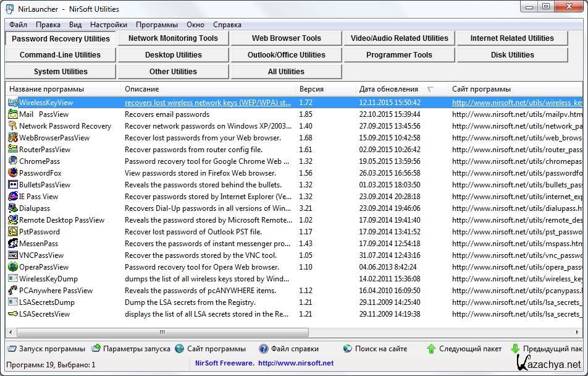
Task: Click the search on site icon
Action: pos(348,349)
